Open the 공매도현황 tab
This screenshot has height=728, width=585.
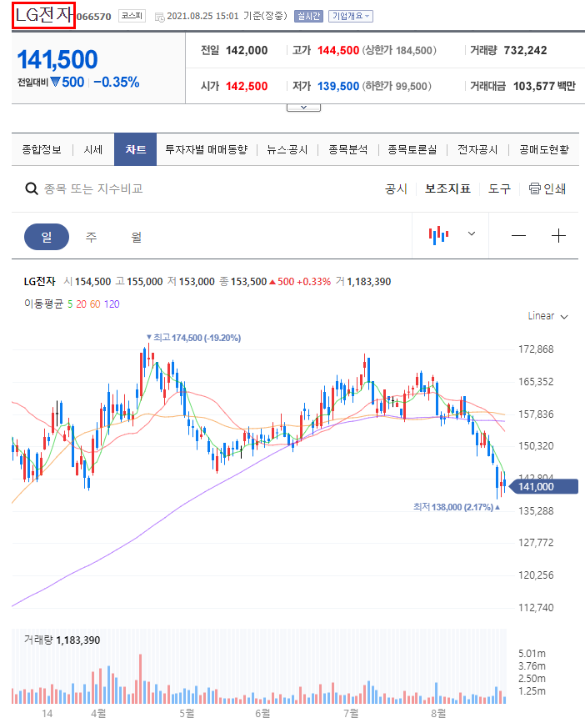pos(544,149)
